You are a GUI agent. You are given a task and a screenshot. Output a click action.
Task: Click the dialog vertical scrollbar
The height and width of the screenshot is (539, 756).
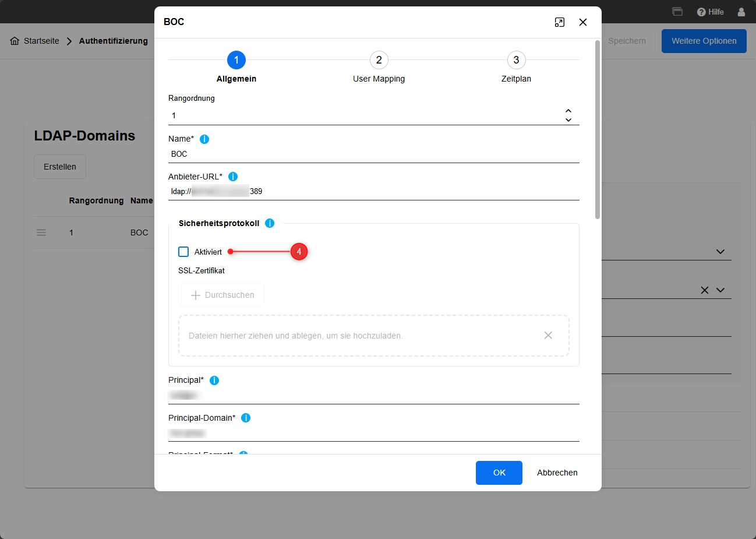coord(598,130)
